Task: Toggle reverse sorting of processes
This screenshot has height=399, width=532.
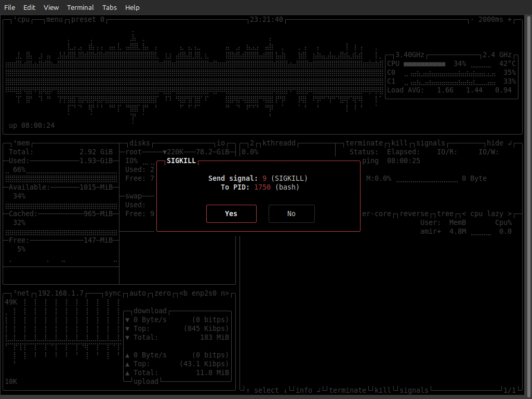Action: (414, 214)
